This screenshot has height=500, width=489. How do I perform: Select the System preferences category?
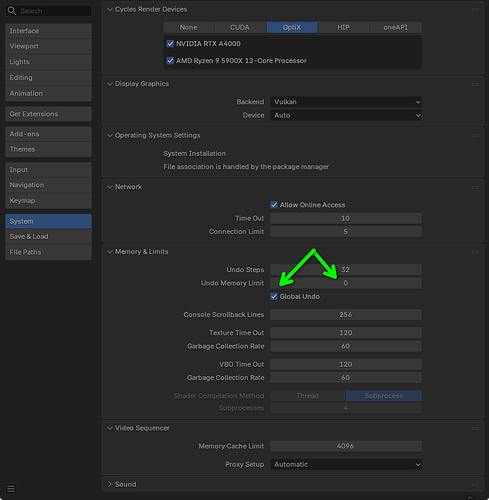pos(48,221)
